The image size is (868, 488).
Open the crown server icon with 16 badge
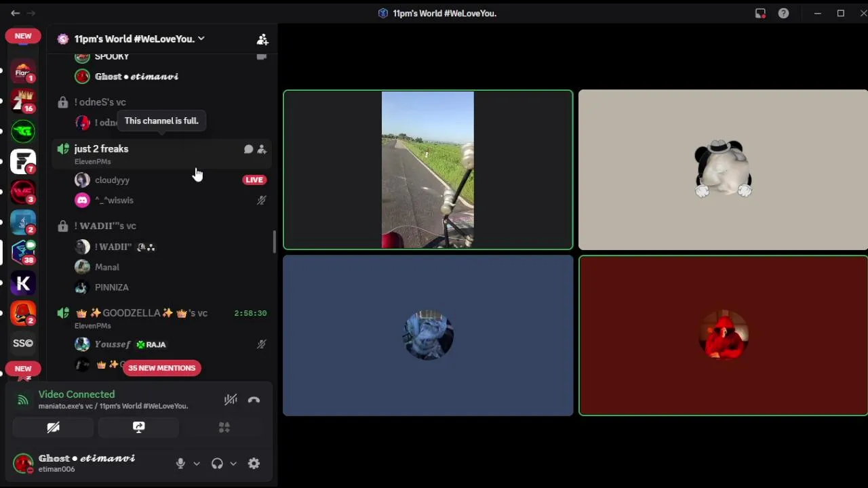pyautogui.click(x=23, y=102)
